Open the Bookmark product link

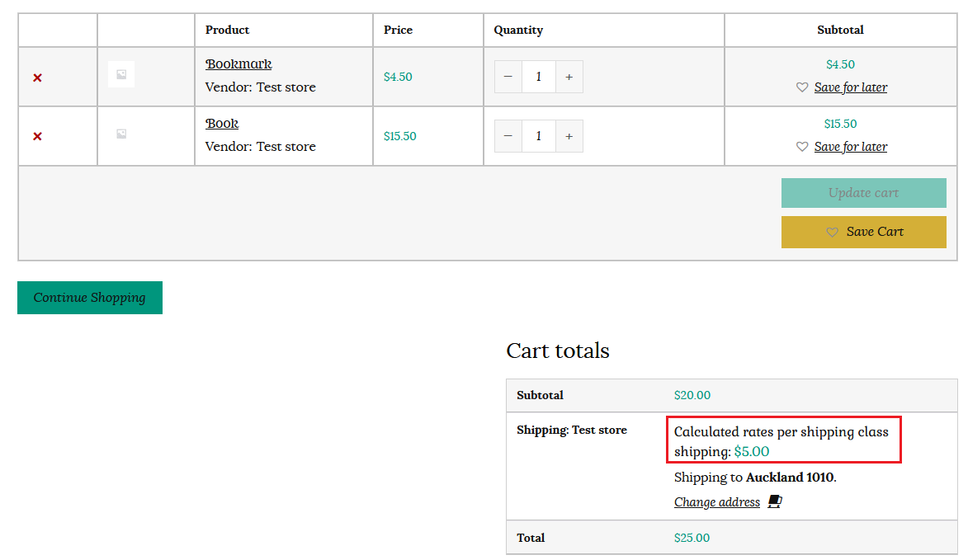(238, 64)
